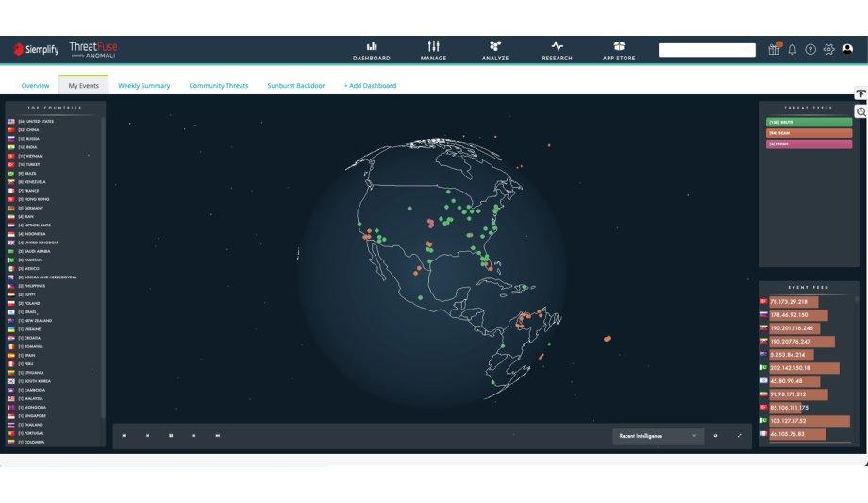Switch to the Overview tab

[x=35, y=85]
